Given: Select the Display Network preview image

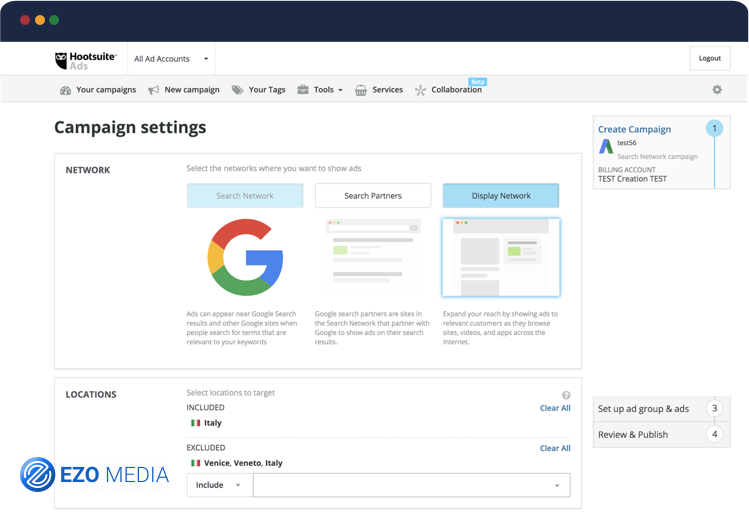Looking at the screenshot, I should 501,257.
